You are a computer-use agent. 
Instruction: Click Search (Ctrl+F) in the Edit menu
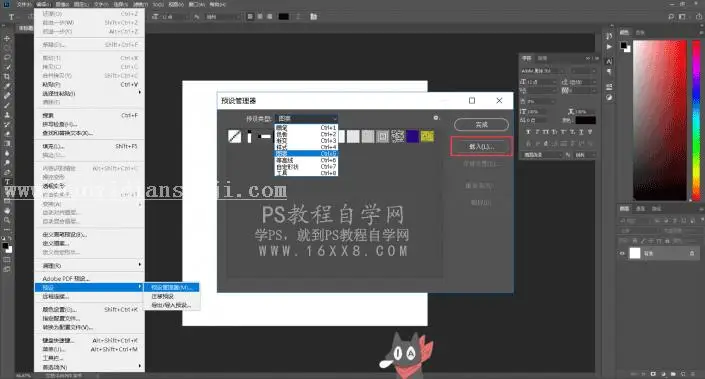click(x=89, y=116)
